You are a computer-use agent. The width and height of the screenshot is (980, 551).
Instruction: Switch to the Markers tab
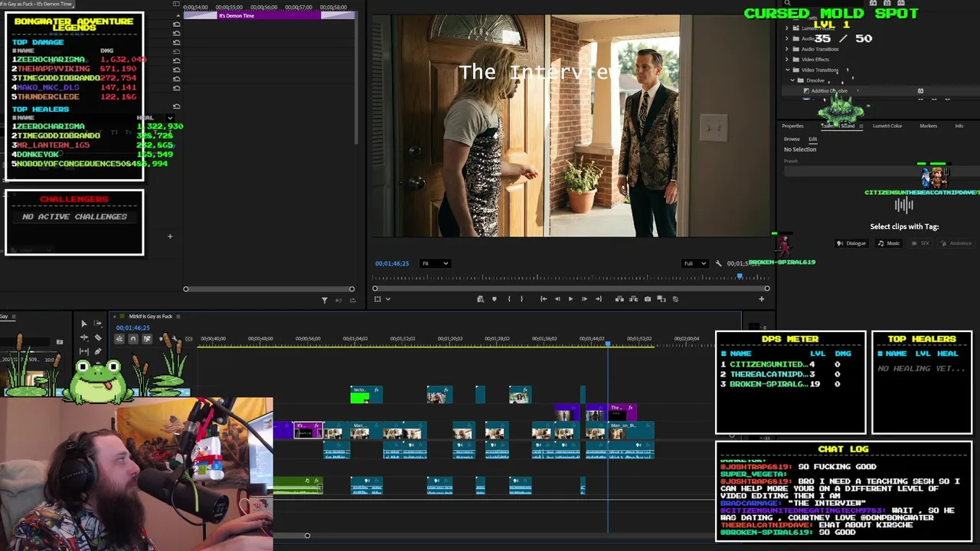928,126
